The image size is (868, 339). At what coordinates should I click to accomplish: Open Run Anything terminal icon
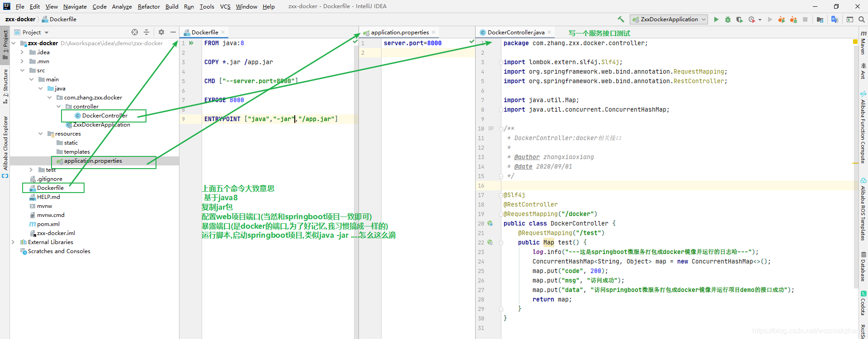tap(850, 19)
